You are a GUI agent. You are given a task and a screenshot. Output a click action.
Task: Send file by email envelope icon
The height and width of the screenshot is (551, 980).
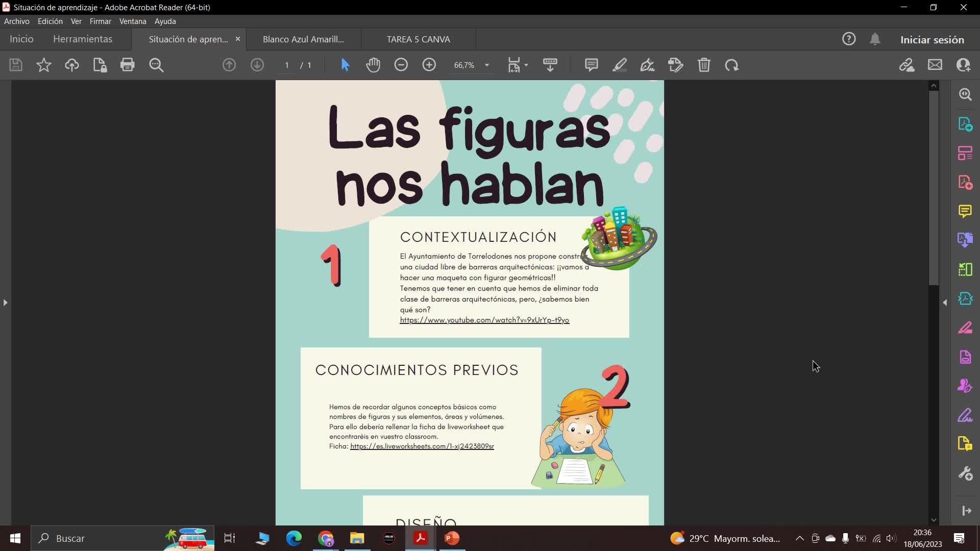(935, 65)
